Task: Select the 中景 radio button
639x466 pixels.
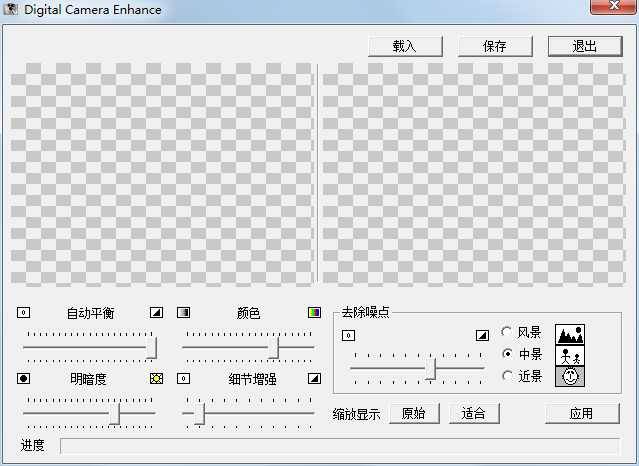Action: point(508,354)
